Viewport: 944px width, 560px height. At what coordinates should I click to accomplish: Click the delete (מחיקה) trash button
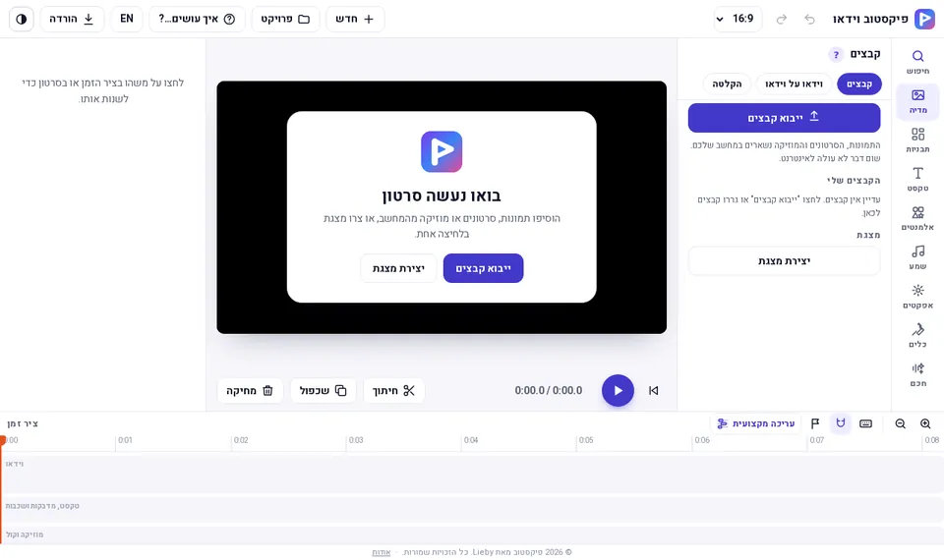click(250, 390)
